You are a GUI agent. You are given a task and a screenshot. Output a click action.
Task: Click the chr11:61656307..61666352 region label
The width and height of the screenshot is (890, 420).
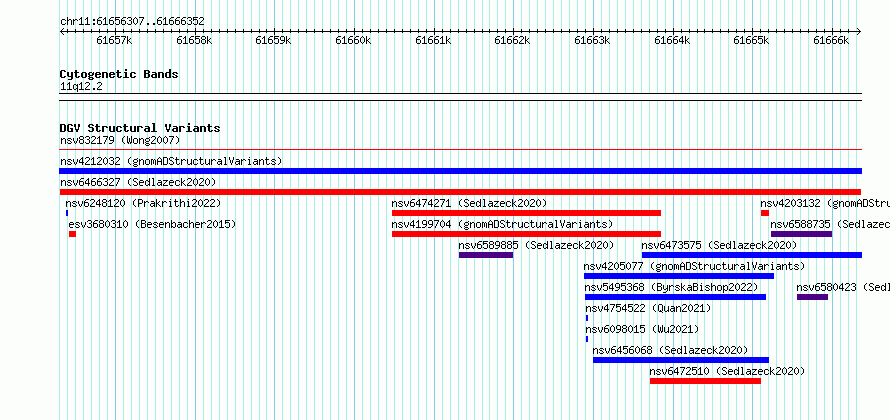tap(132, 22)
